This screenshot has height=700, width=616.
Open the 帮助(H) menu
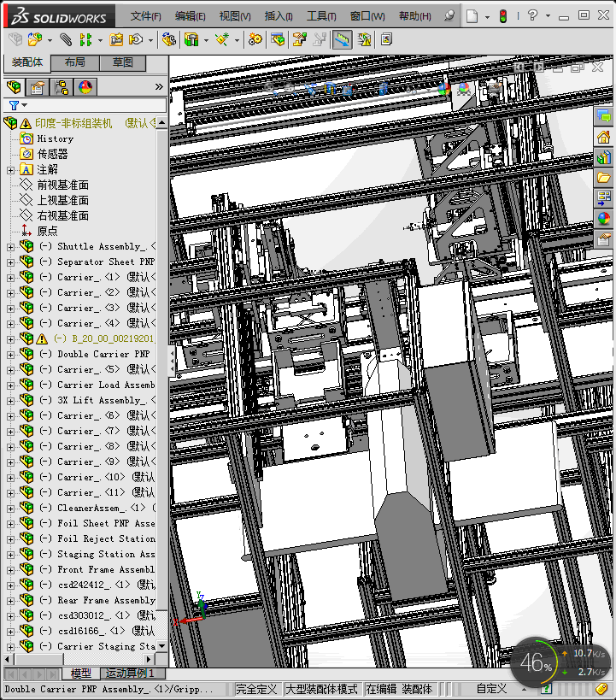point(414,16)
